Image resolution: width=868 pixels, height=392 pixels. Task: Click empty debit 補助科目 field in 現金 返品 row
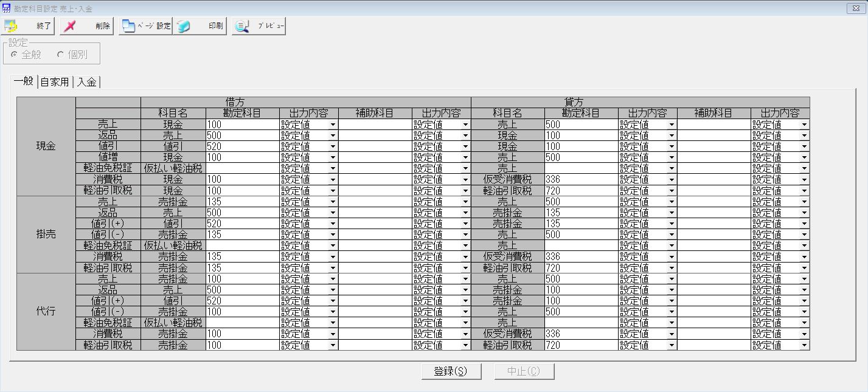[x=375, y=136]
